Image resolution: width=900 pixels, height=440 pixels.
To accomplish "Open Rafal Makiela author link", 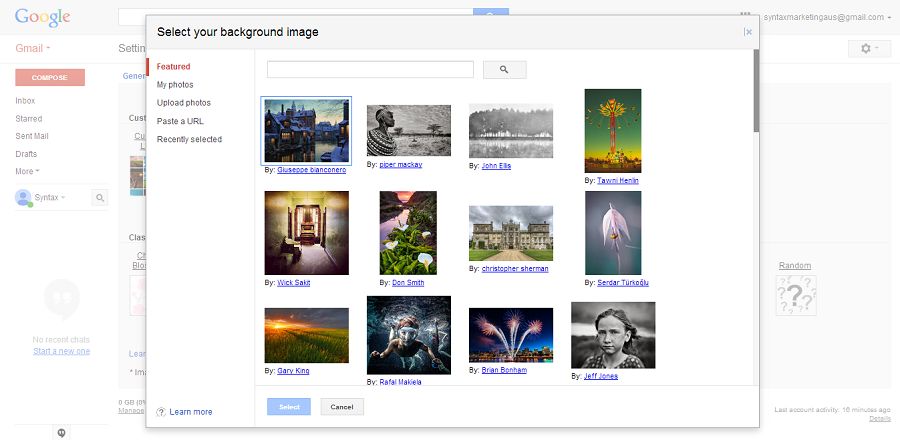I will [401, 382].
